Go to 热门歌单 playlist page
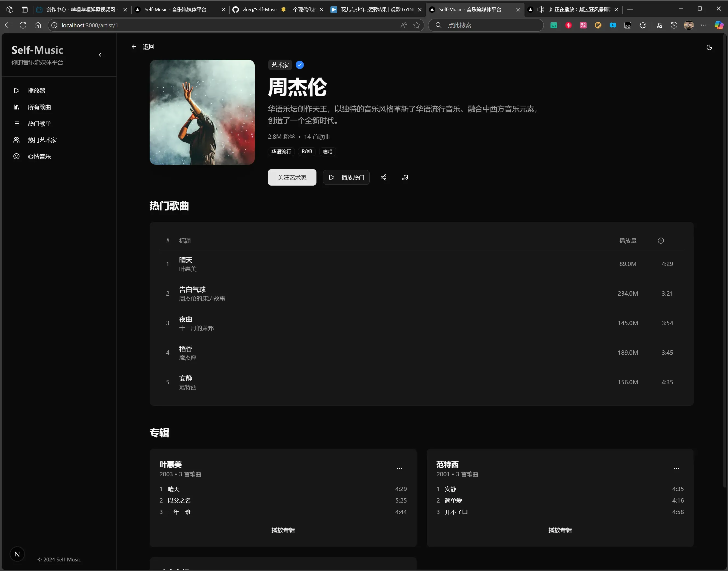This screenshot has width=728, height=571. pos(39,124)
